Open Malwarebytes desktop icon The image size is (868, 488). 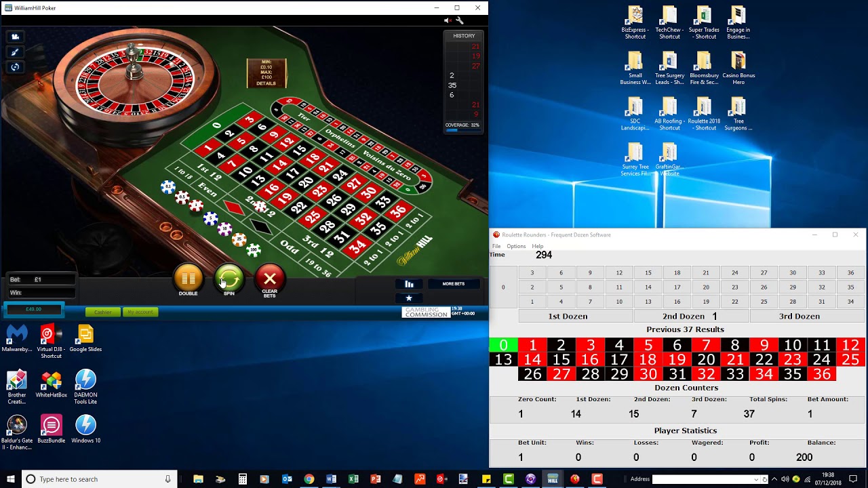pos(17,339)
